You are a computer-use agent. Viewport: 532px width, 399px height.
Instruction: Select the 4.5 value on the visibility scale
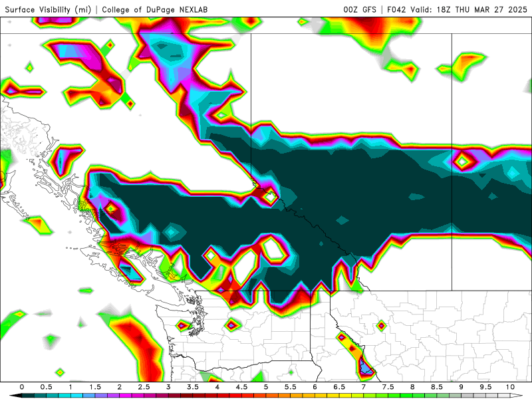(241, 387)
